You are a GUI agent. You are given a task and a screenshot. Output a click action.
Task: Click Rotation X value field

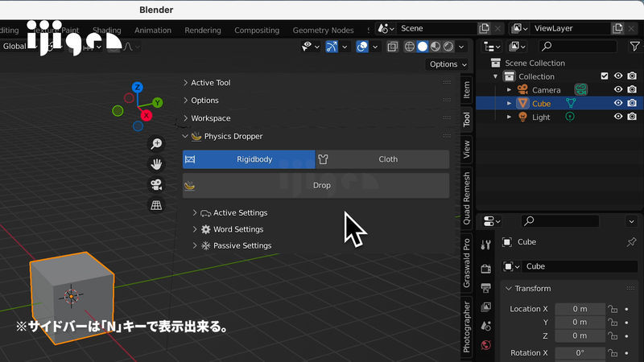click(580, 353)
